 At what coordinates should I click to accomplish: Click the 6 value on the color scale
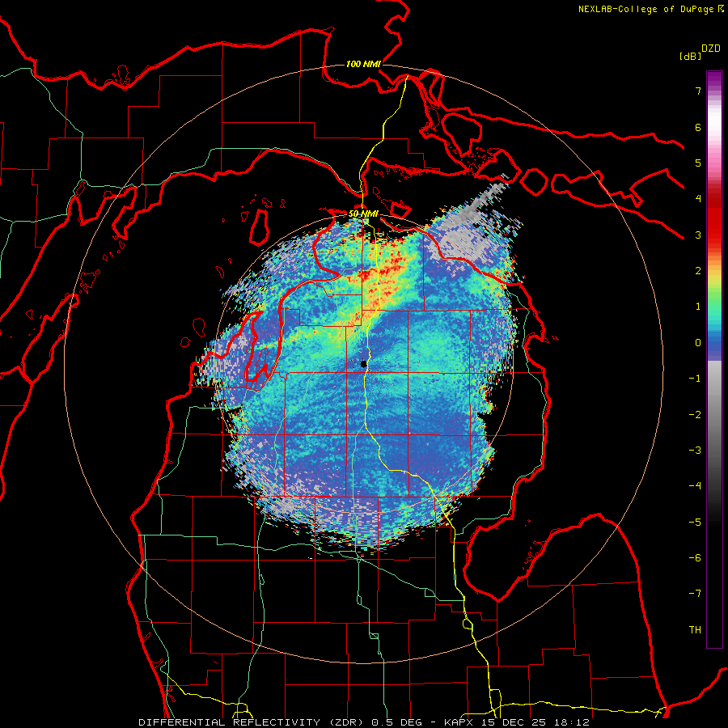pyautogui.click(x=698, y=127)
